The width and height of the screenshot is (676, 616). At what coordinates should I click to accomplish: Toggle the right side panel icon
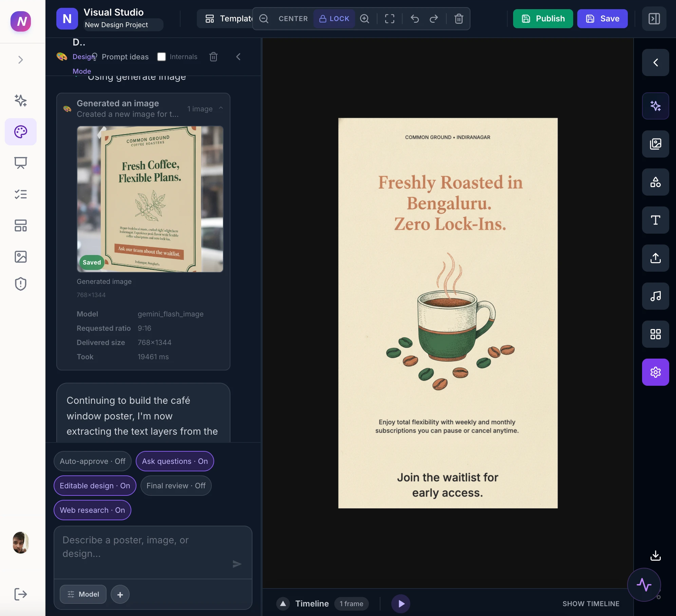654,19
